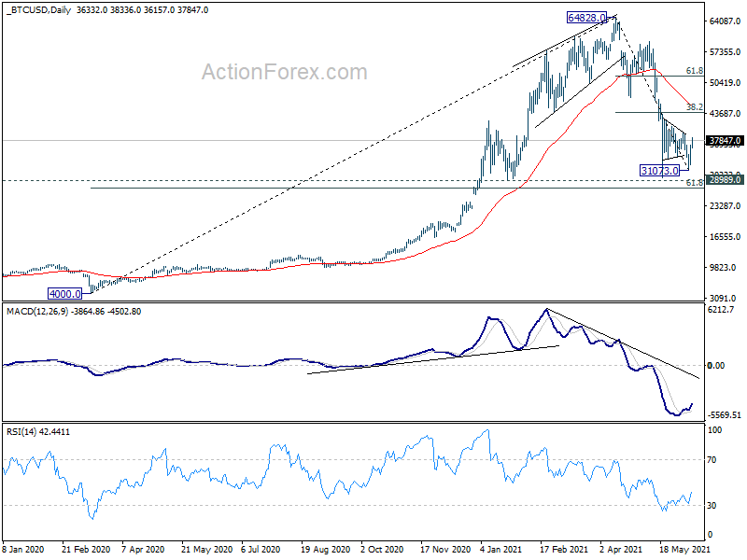Click the 2 Oct 2020 date label

coord(382,550)
